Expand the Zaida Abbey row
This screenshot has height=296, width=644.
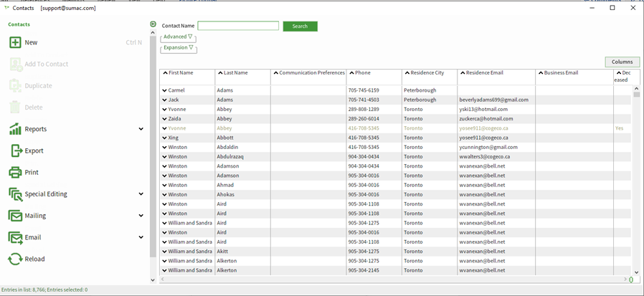[x=164, y=119]
